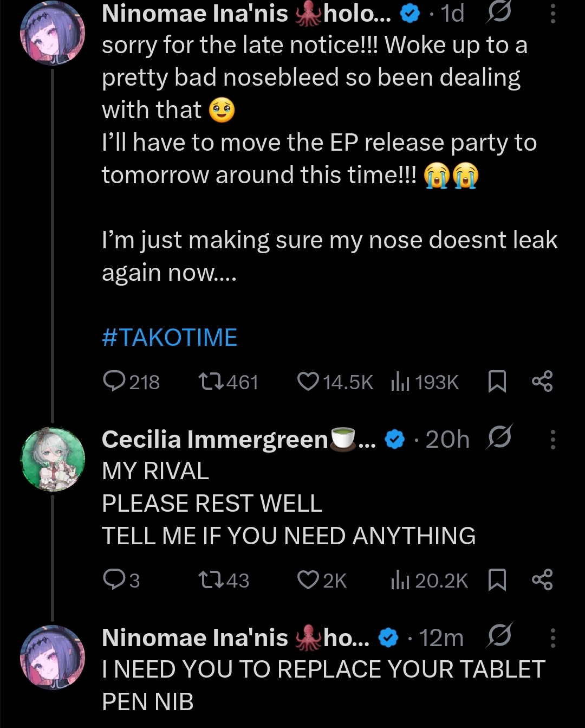Like Ina's tweet with 14.5K likes

(x=308, y=382)
